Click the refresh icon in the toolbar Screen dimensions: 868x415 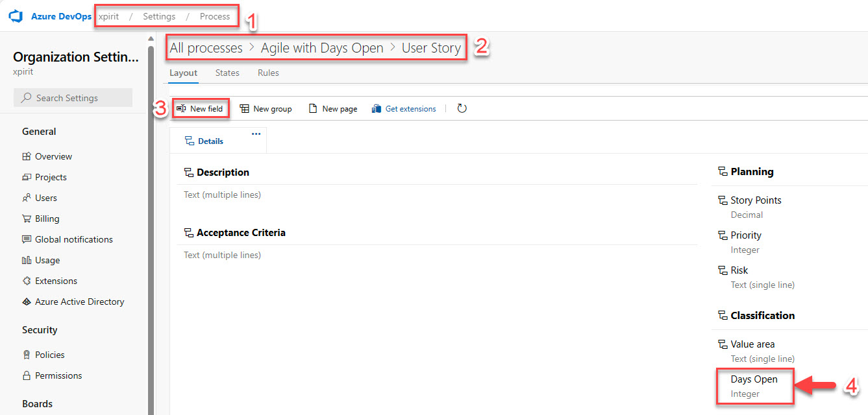(462, 109)
